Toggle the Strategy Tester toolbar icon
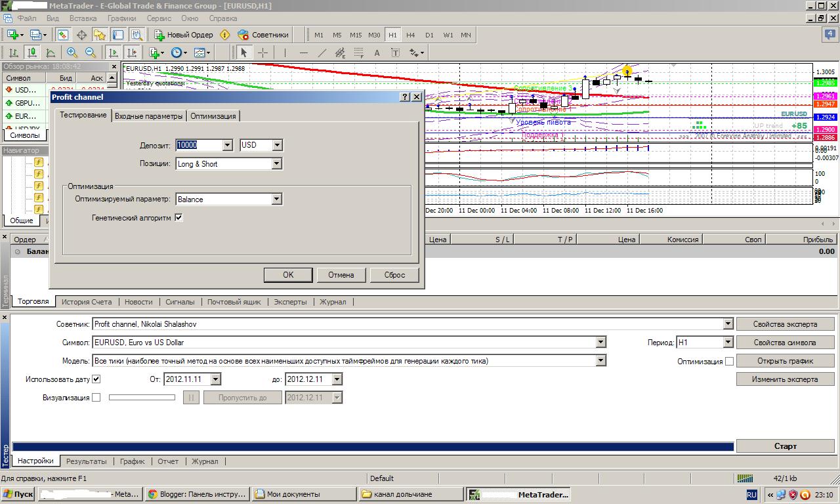Viewport: 840px width, 504px height. (136, 35)
